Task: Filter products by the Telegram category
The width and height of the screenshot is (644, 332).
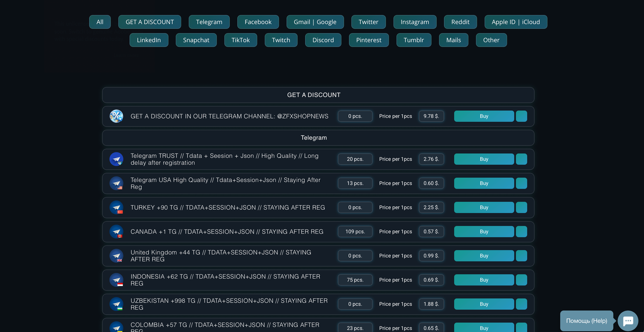Action: [x=209, y=22]
